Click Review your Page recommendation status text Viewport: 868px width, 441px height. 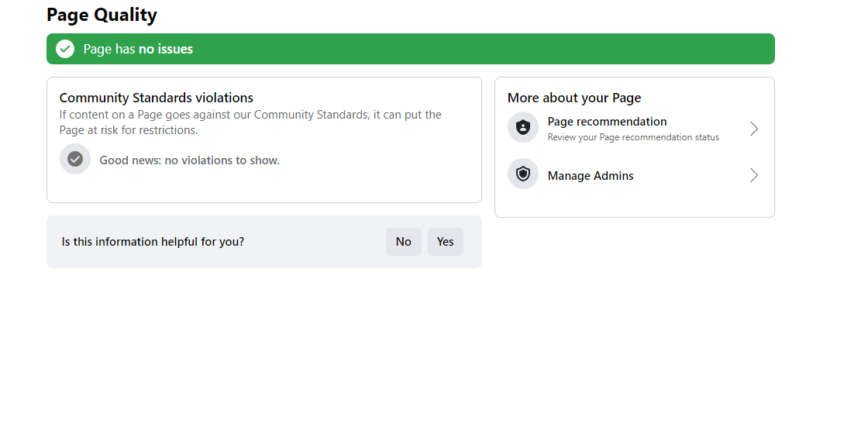[x=633, y=137]
